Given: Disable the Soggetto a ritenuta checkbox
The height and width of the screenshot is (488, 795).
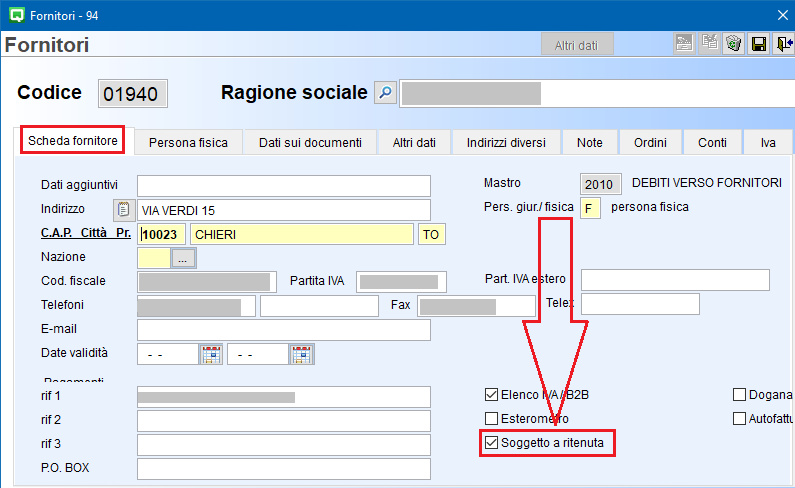Looking at the screenshot, I should tap(491, 442).
